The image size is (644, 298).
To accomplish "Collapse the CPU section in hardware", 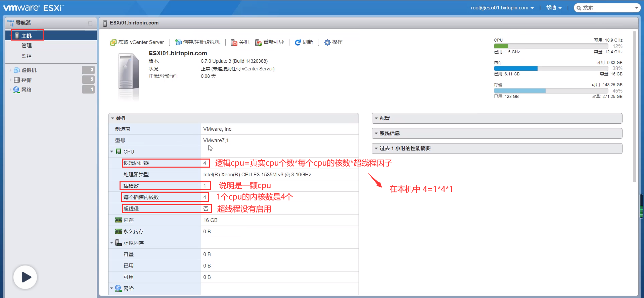I will pos(112,152).
